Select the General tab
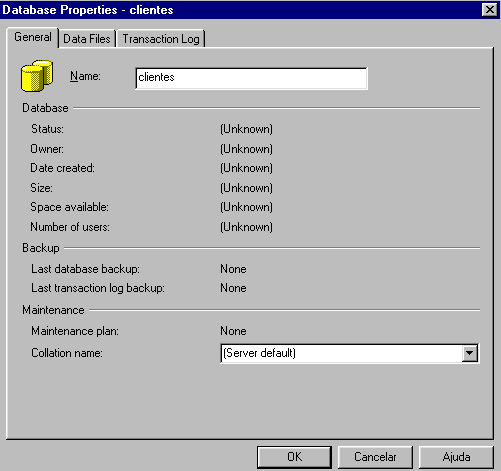This screenshot has height=471, width=501. coord(33,37)
